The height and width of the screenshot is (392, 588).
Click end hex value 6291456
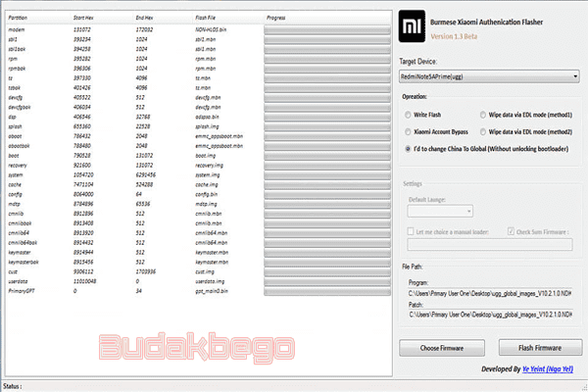(x=145, y=175)
